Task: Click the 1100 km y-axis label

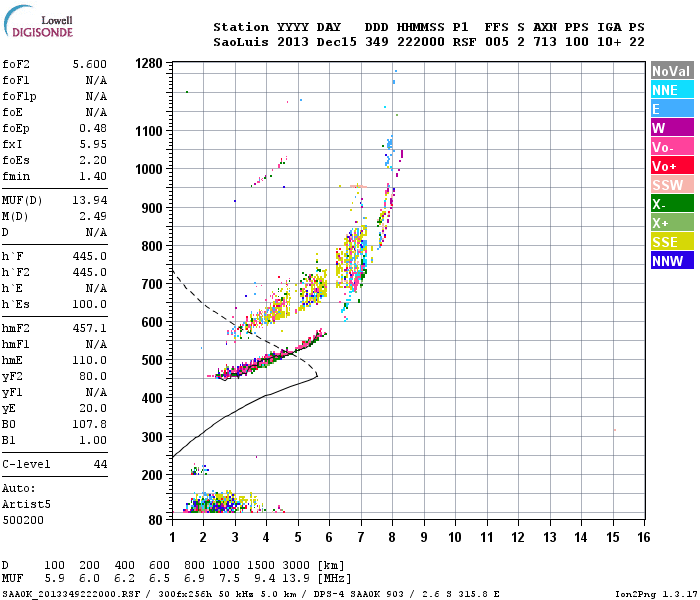Action: (149, 131)
